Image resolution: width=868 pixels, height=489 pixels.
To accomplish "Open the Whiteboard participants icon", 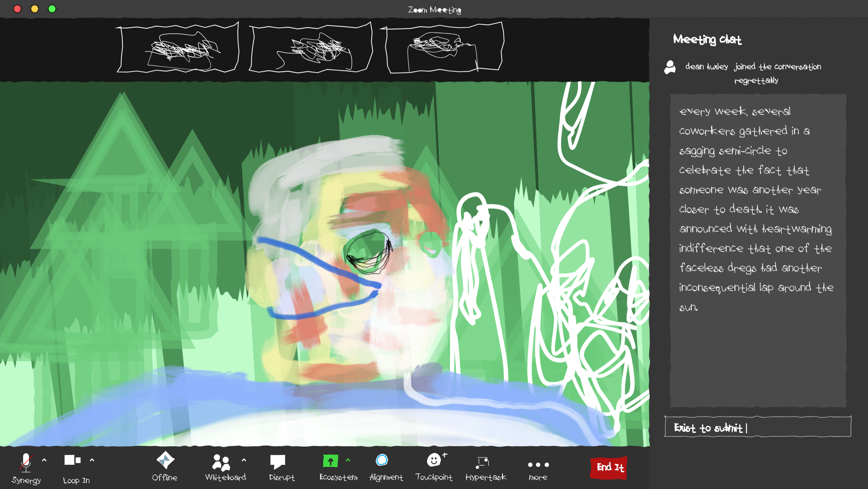I will [221, 462].
